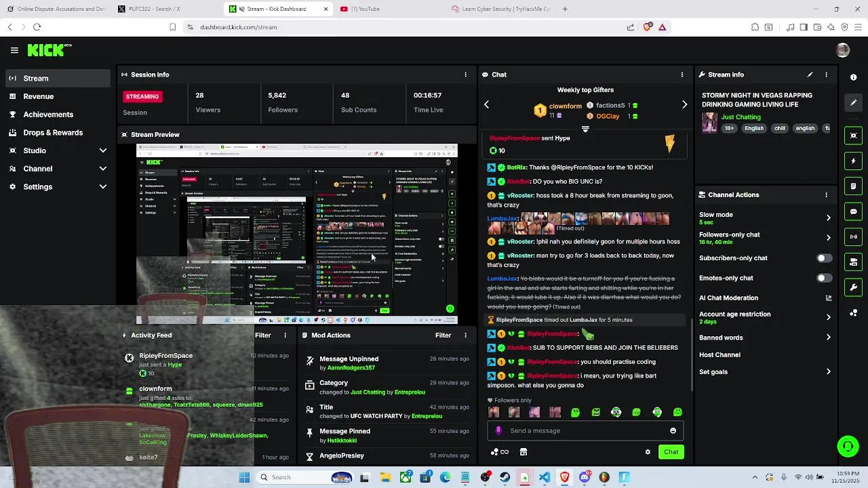868x488 pixels.
Task: Open Steam from the taskbar
Action: 505,477
